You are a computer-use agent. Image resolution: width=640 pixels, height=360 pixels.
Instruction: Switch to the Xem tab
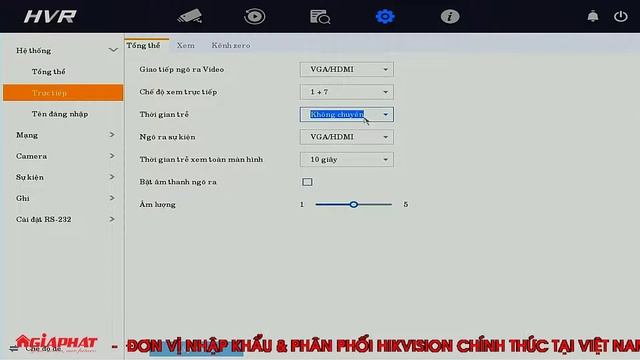[x=185, y=45]
